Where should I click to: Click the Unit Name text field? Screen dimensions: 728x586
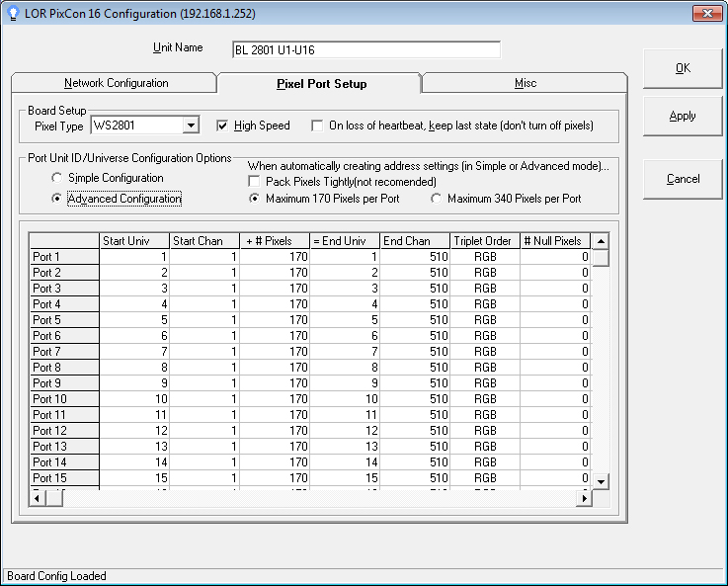click(x=365, y=50)
